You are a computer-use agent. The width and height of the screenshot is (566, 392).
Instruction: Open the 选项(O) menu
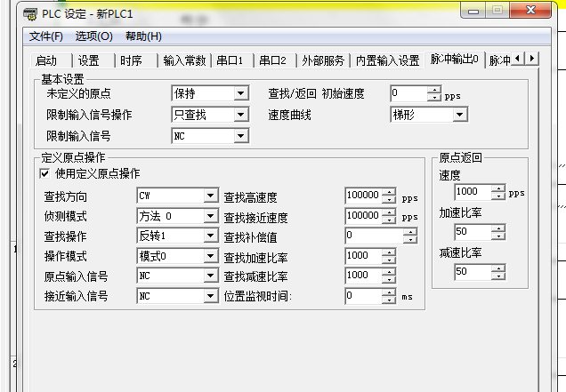93,36
